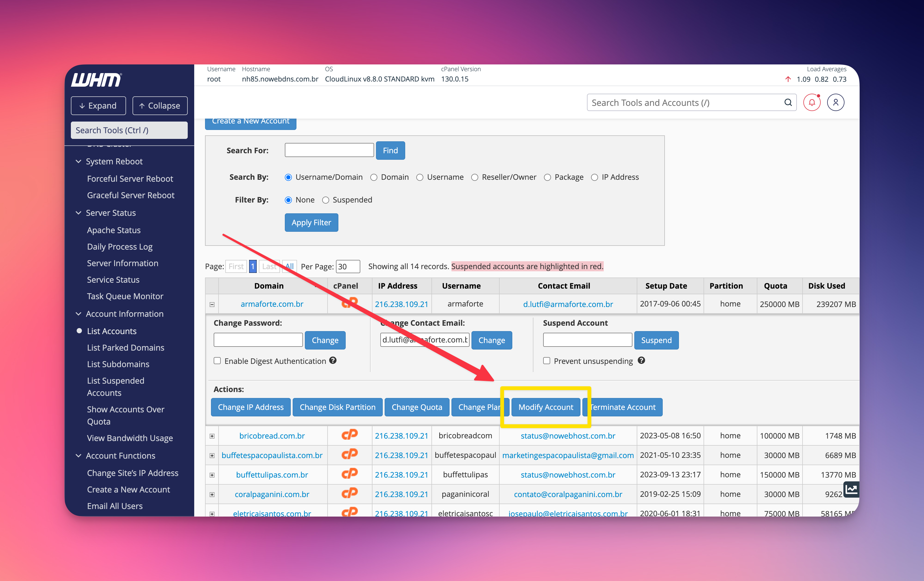Open the user profile icon
Viewport: 924px width, 581px height.
point(835,103)
